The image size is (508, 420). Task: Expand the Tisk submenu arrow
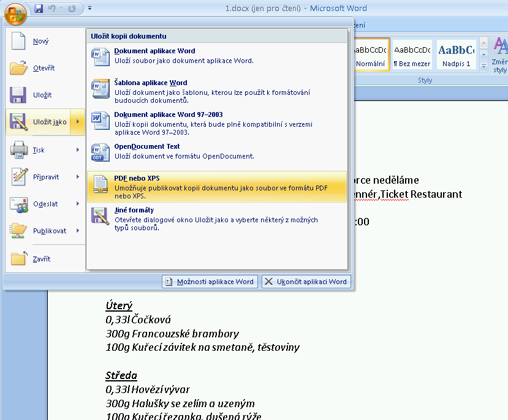point(78,150)
